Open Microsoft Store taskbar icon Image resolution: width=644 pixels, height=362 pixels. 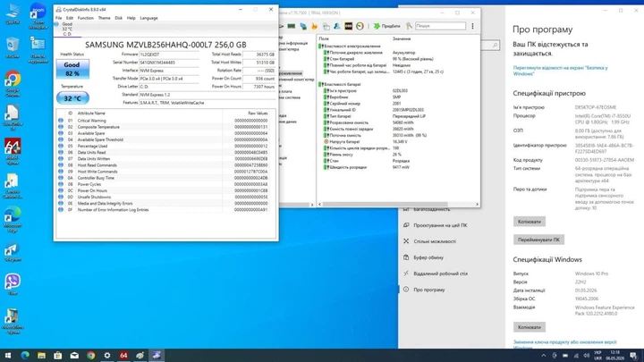57,356
